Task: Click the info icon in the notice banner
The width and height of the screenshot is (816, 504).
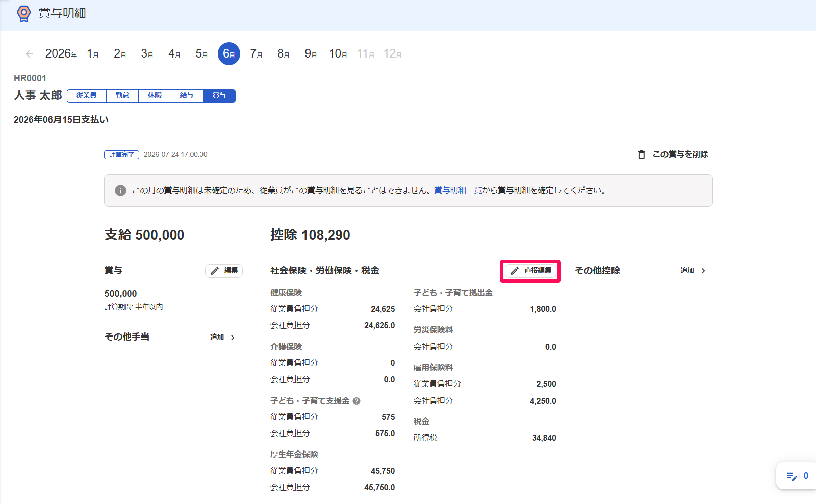Action: (x=120, y=190)
